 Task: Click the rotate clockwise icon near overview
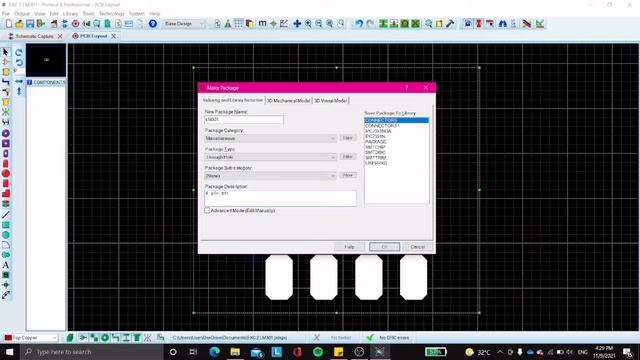[x=19, y=52]
